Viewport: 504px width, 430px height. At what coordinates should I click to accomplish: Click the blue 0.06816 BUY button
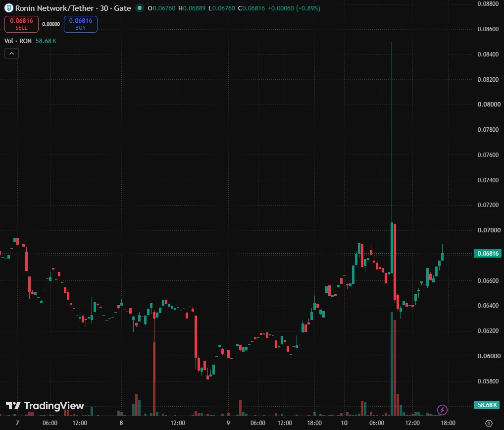[81, 24]
